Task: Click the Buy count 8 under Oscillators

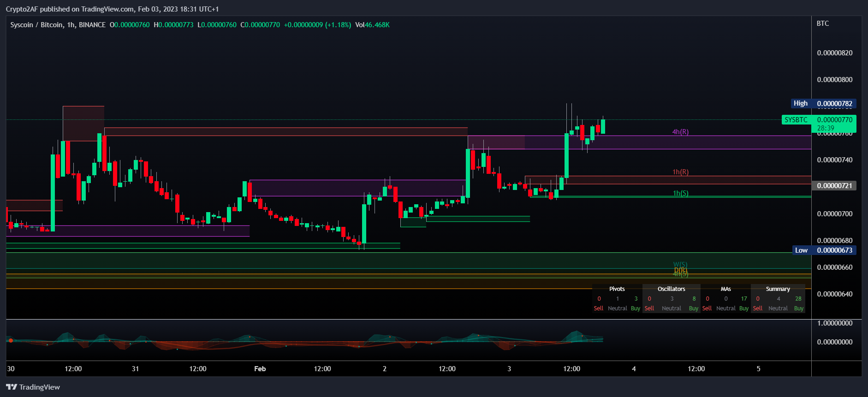Action: tap(694, 299)
